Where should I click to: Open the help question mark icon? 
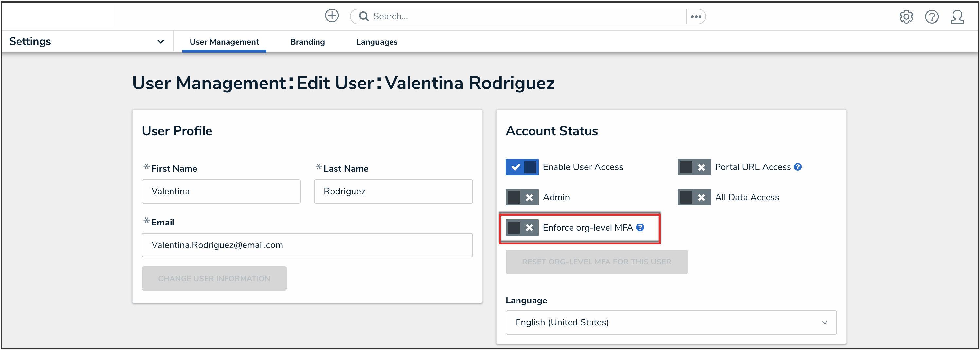pyautogui.click(x=931, y=17)
